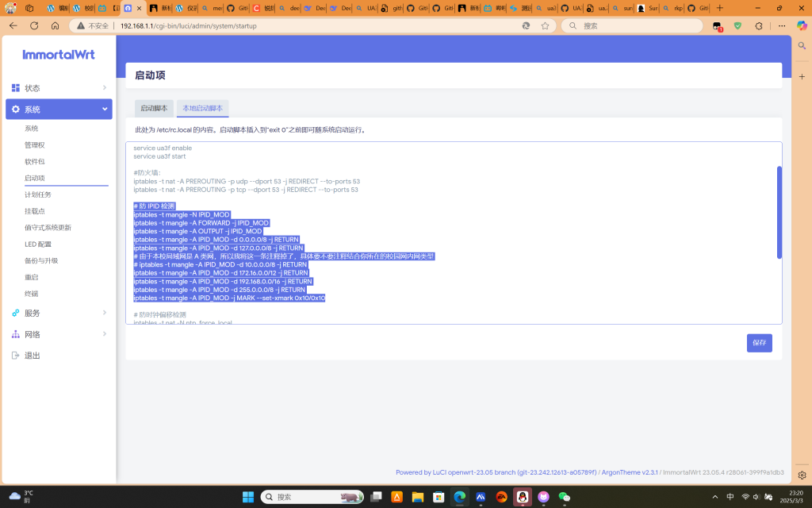Select the 本地启动脚本 tab
The image size is (812, 508).
pos(202,108)
